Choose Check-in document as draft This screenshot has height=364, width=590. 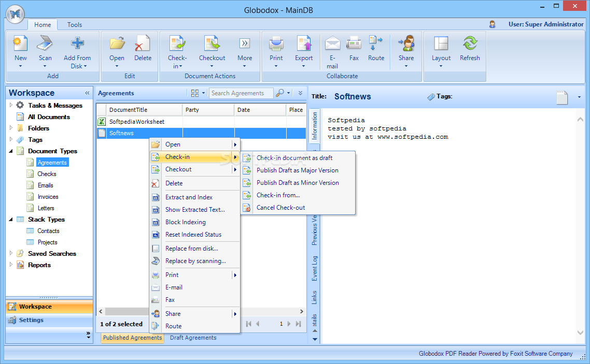coord(298,158)
